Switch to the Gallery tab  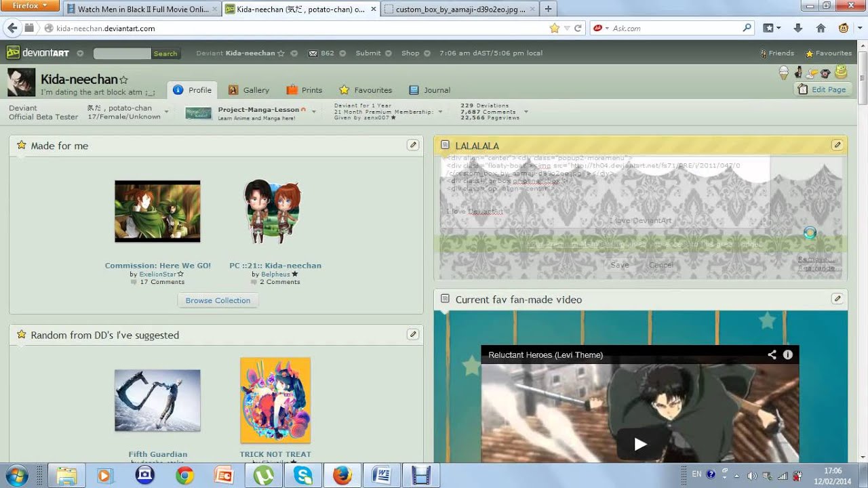(248, 90)
